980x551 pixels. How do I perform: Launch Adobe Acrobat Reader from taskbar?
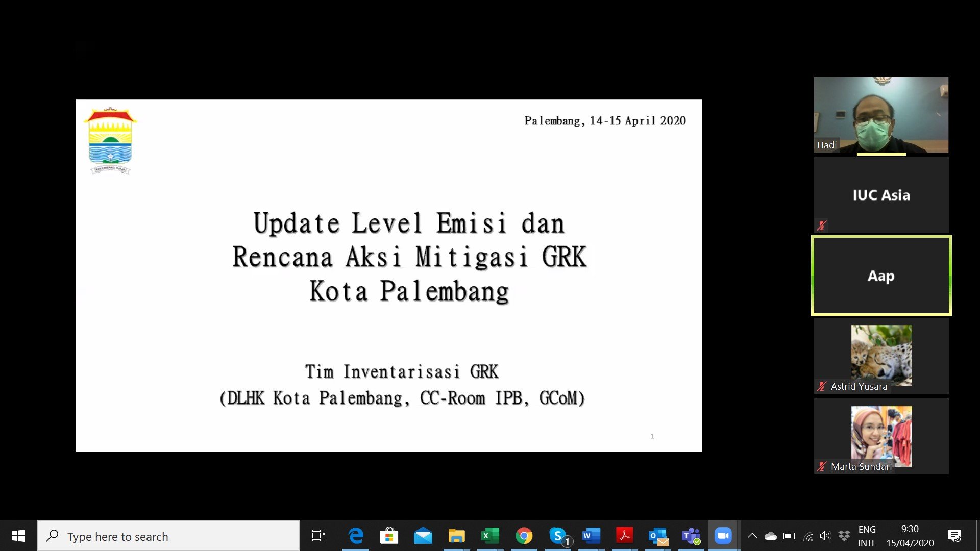point(624,536)
